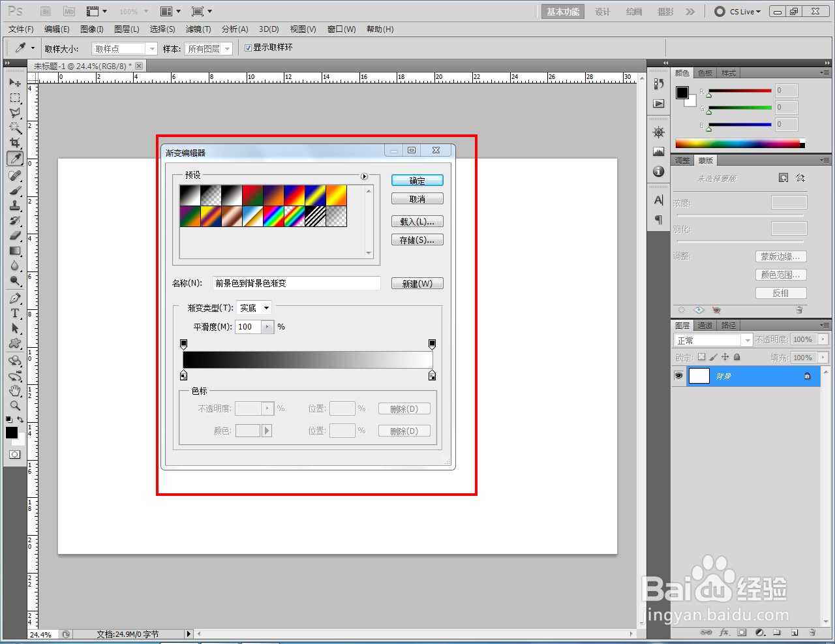Open the Paragraph panel icon
The height and width of the screenshot is (644, 835).
659,220
